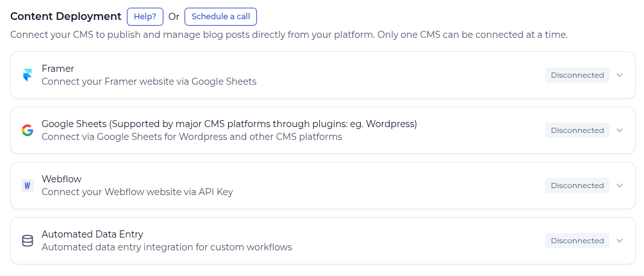Expand the Google Sheets integration chevron
The image size is (644, 276).
point(620,130)
